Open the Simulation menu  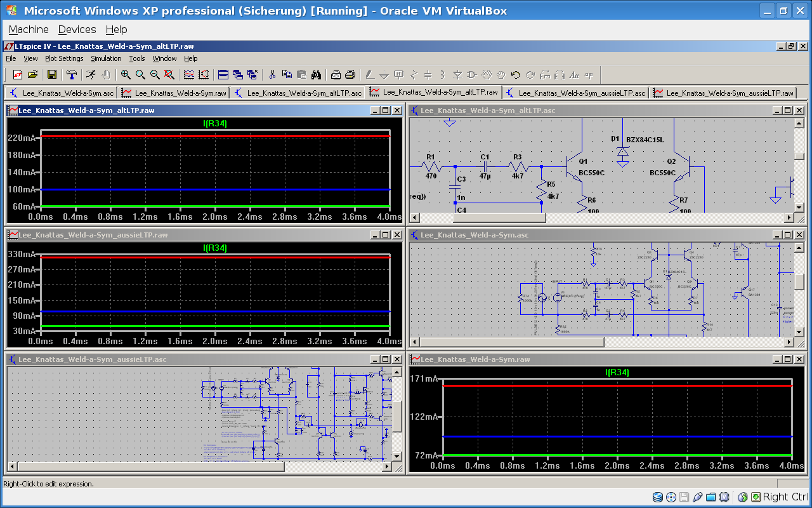106,58
